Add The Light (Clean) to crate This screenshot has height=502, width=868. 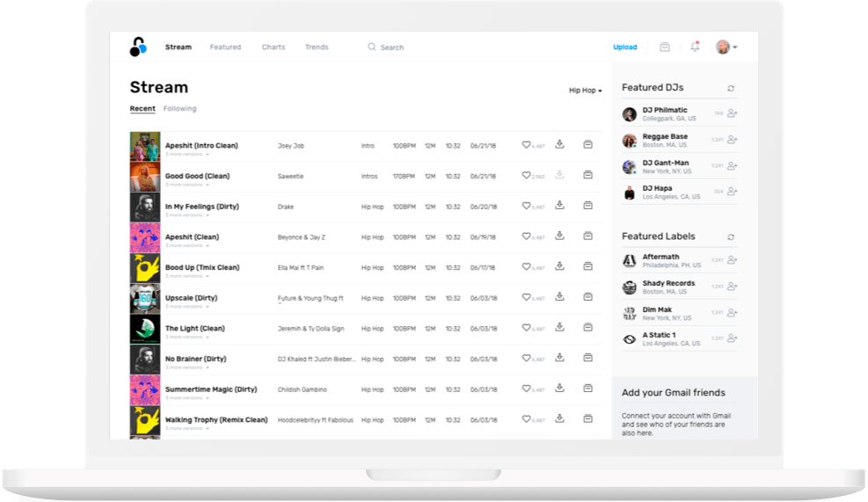coord(587,327)
